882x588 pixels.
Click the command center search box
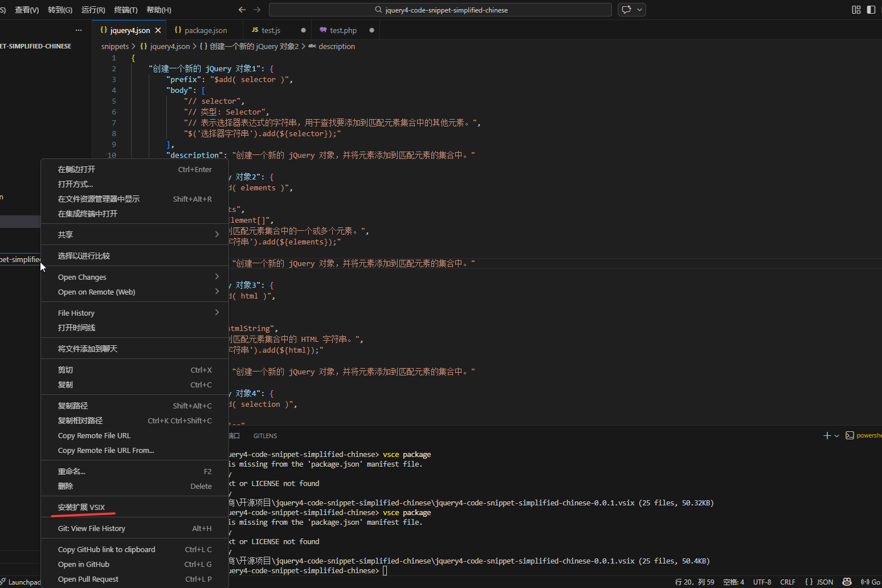440,10
